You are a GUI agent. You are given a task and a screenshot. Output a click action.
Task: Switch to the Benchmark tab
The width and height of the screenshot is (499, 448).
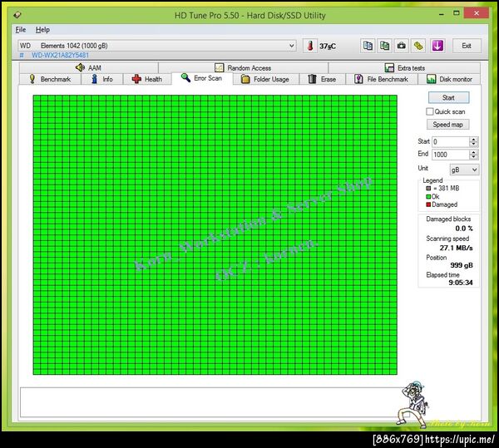(50, 79)
